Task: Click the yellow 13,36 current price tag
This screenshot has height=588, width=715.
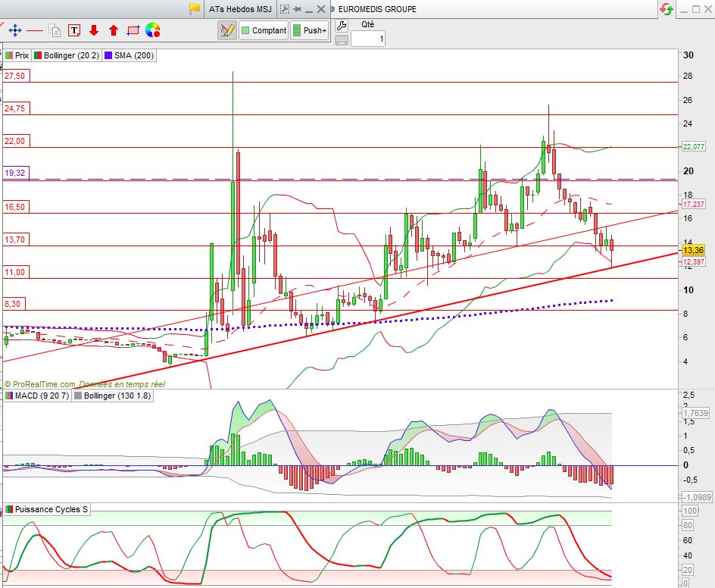Action: (x=693, y=250)
